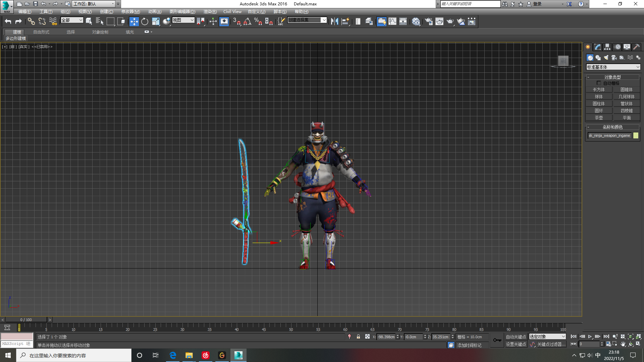Open Edit Named Selection Sets

click(x=281, y=21)
